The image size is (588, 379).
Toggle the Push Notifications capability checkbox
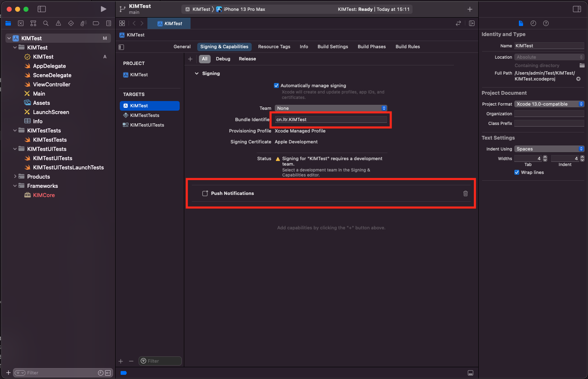(x=205, y=193)
